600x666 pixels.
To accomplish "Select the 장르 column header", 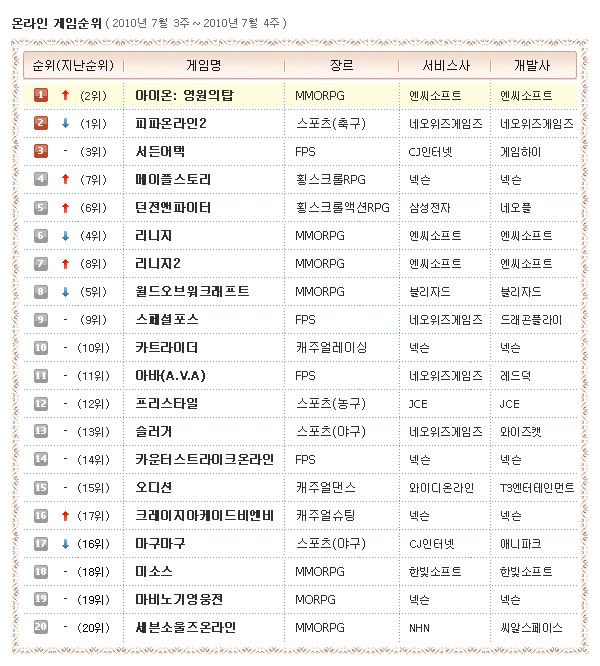I will tap(341, 65).
